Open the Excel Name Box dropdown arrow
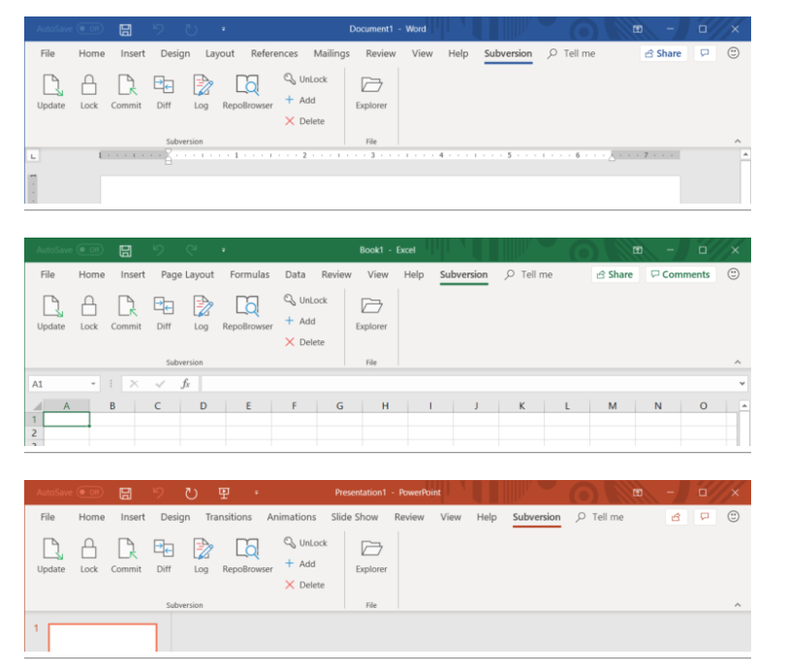Viewport: 787px width, 672px height. click(93, 384)
